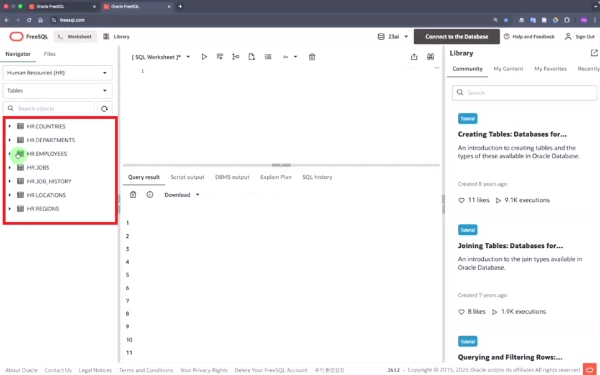Click the Library Search field
This screenshot has height=375, width=600.
coord(524,93)
